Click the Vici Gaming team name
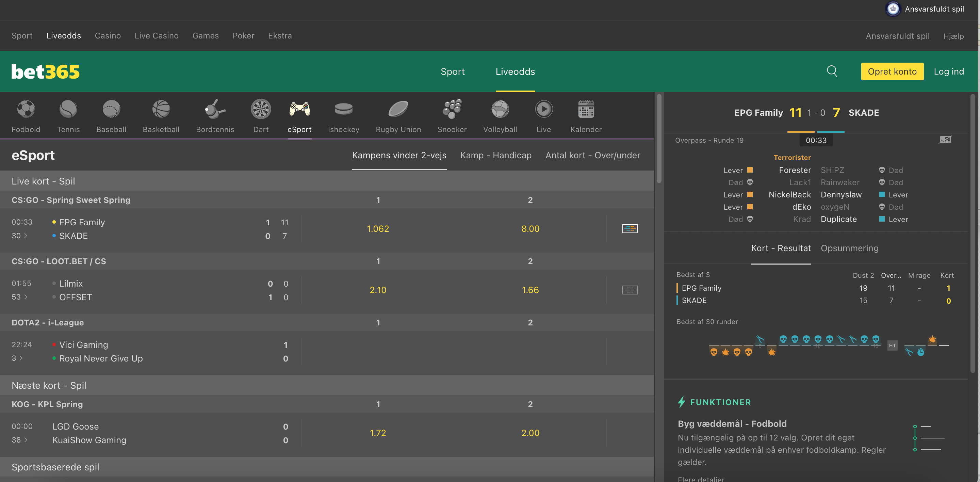The image size is (980, 482). point(84,345)
